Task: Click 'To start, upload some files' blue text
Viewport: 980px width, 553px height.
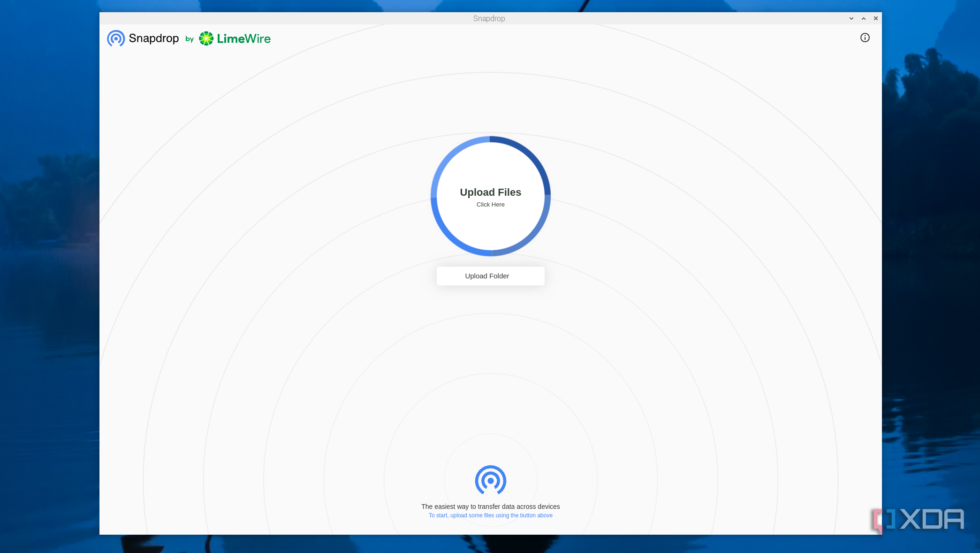Action: [490, 515]
